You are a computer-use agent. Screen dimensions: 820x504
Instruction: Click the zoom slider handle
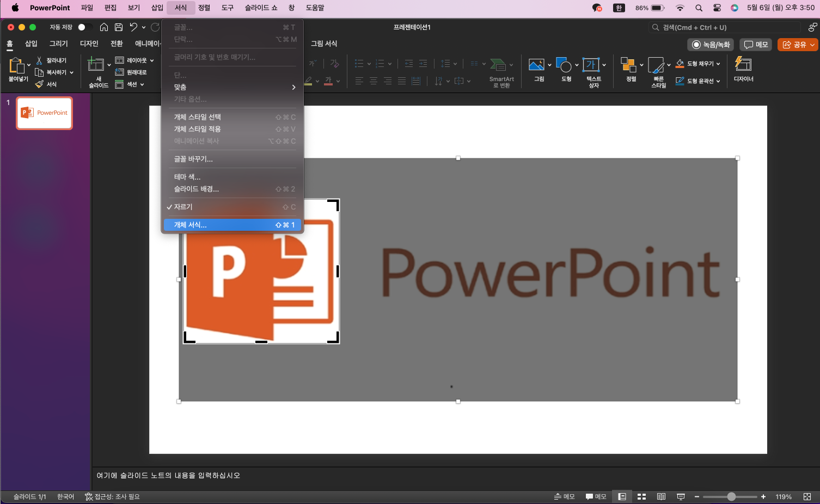[731, 496]
